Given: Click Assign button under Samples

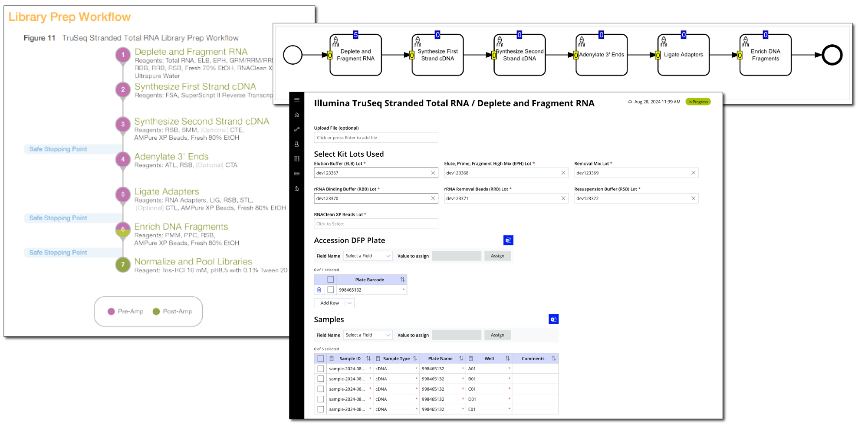Looking at the screenshot, I should [x=497, y=335].
